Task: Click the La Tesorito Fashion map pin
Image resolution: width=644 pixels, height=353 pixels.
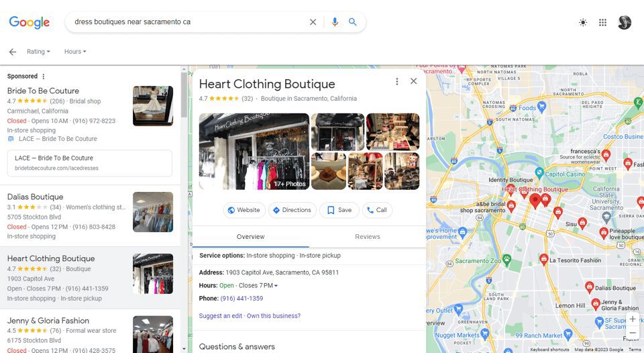Action: click(544, 259)
